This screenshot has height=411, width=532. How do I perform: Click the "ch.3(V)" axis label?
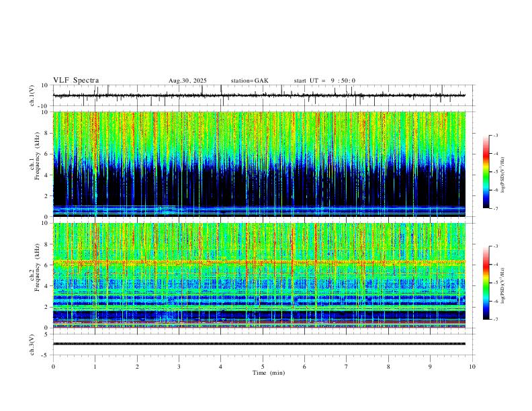point(32,345)
